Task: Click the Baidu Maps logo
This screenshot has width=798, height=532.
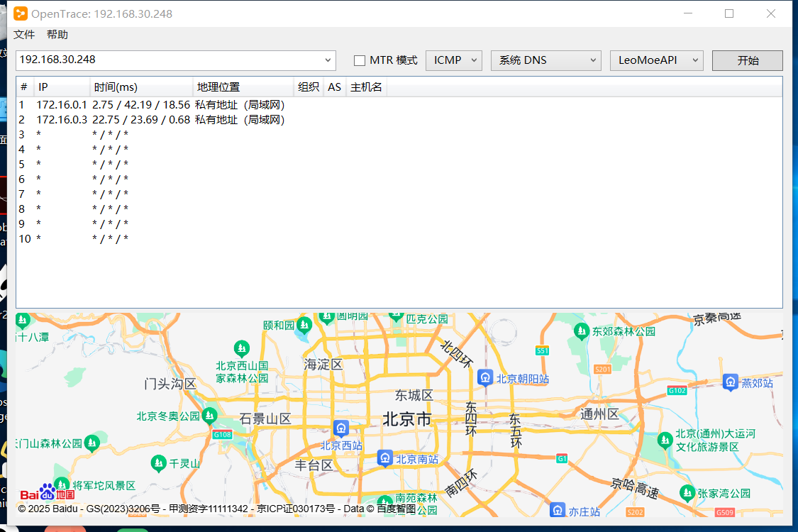Action: click(47, 492)
